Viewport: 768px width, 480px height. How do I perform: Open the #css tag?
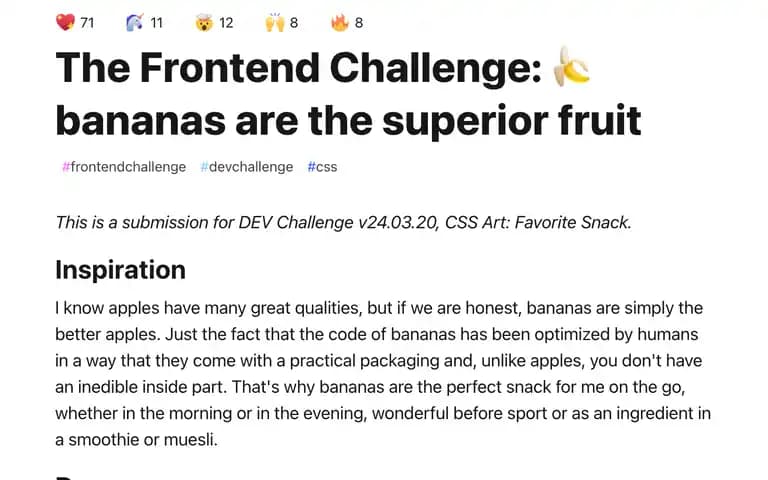(x=322, y=167)
